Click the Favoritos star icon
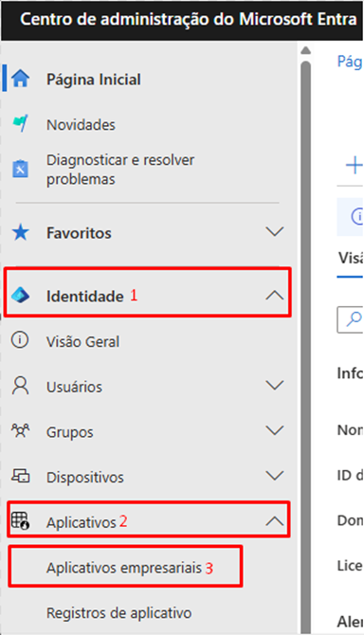Screen dimensions: 364x635 20,233
